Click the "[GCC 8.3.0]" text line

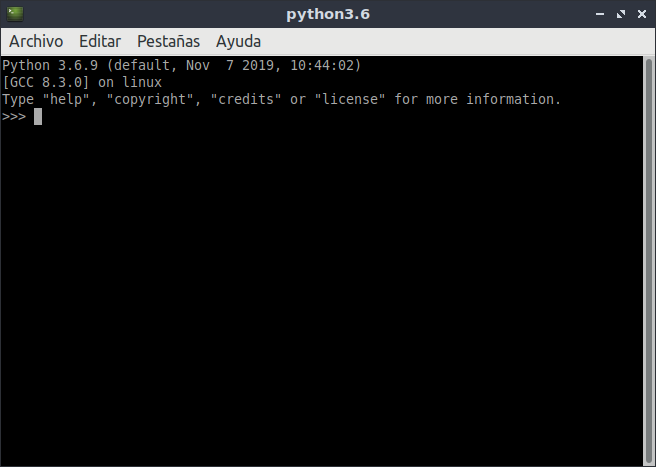pos(46,82)
